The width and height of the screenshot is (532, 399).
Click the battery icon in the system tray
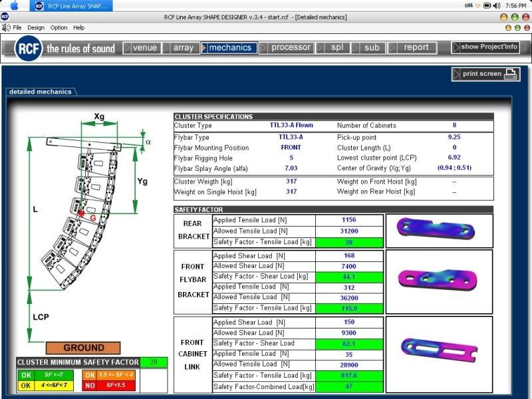pos(487,6)
